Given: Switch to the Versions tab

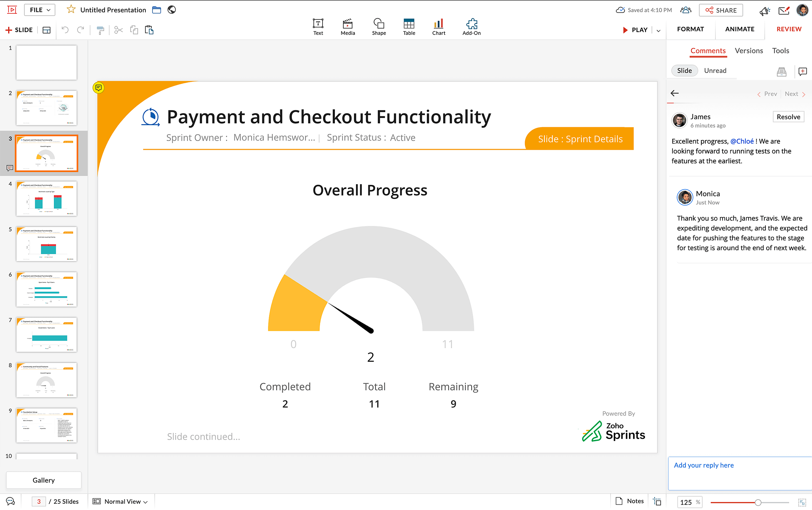Looking at the screenshot, I should tap(749, 51).
